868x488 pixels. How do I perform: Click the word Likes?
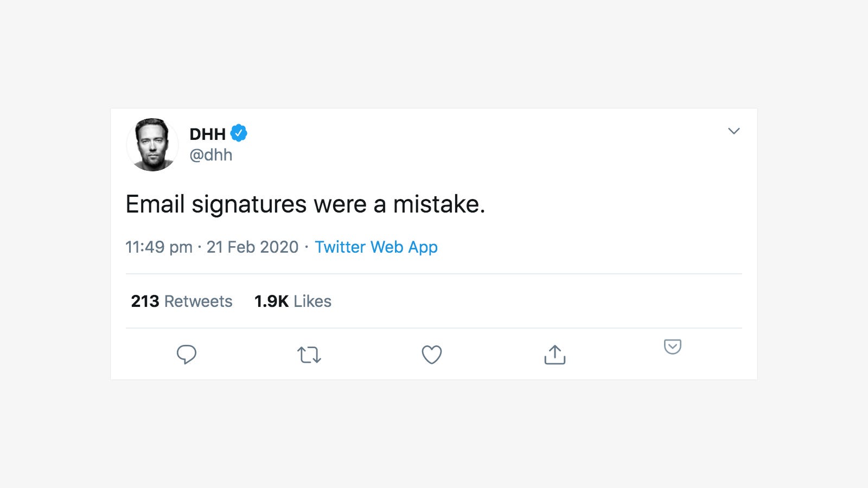pyautogui.click(x=312, y=301)
